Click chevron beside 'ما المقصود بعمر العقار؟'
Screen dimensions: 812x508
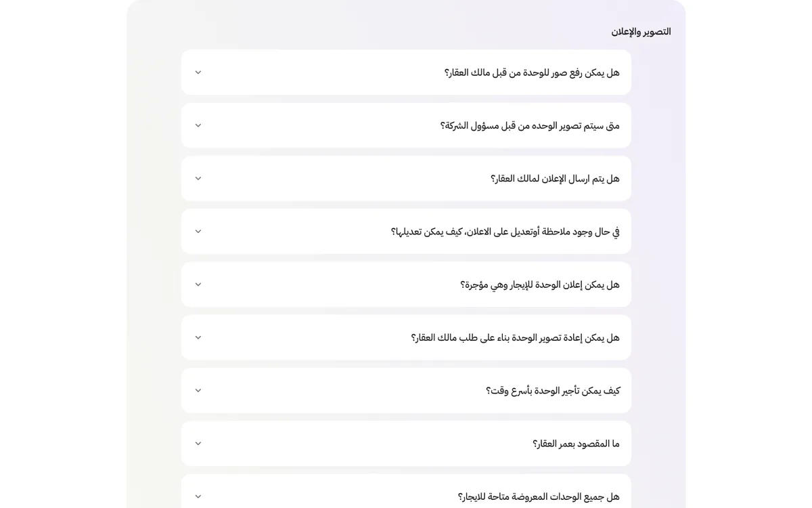click(198, 444)
